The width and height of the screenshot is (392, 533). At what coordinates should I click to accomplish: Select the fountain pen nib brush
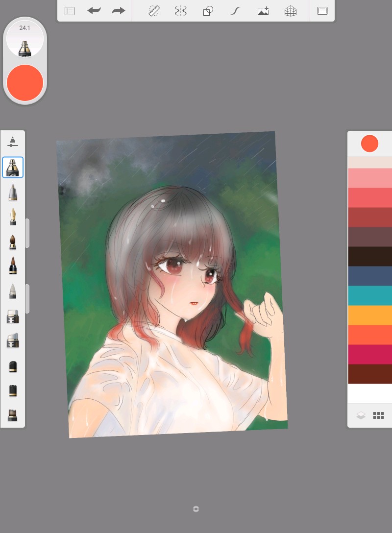[x=13, y=217]
